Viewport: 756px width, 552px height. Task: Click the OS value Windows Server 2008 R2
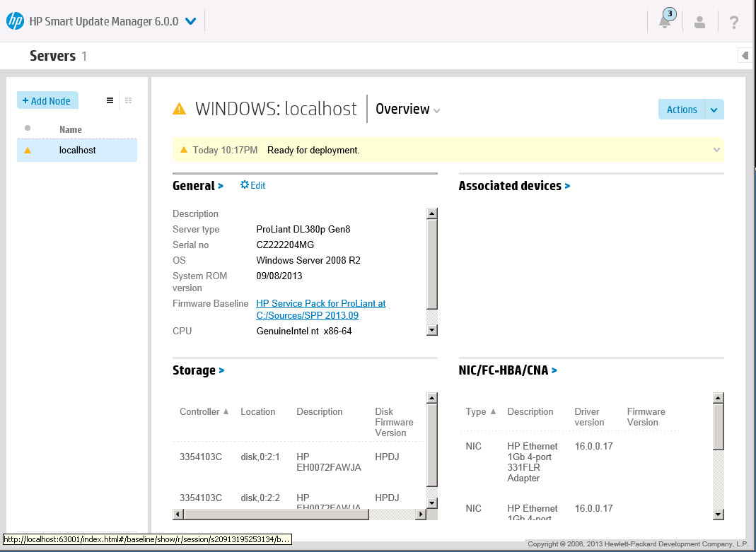(308, 261)
